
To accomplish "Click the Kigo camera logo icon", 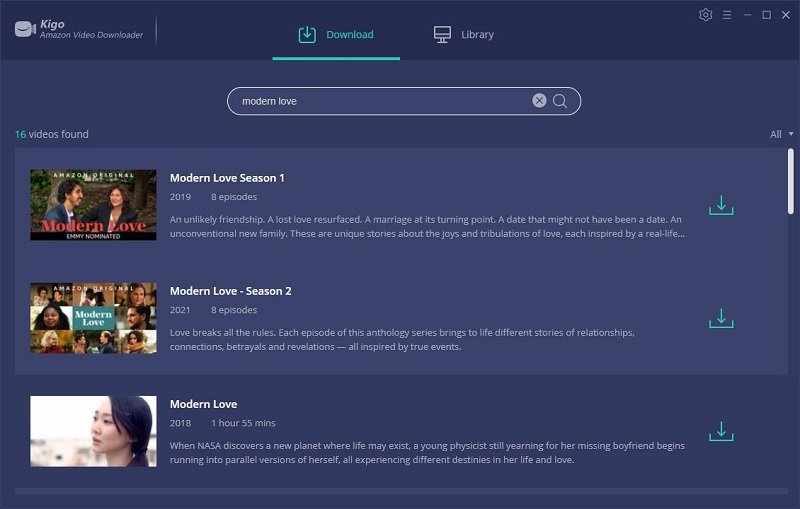I will coord(25,29).
